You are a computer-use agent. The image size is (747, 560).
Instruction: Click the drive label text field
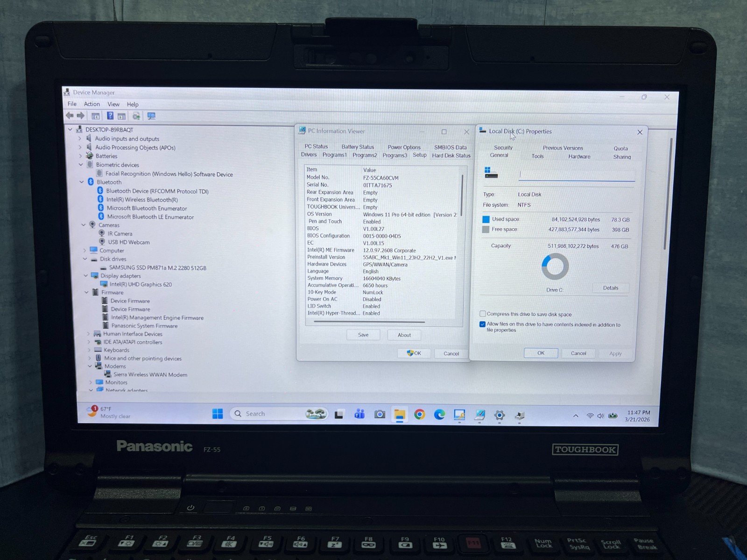coord(577,175)
